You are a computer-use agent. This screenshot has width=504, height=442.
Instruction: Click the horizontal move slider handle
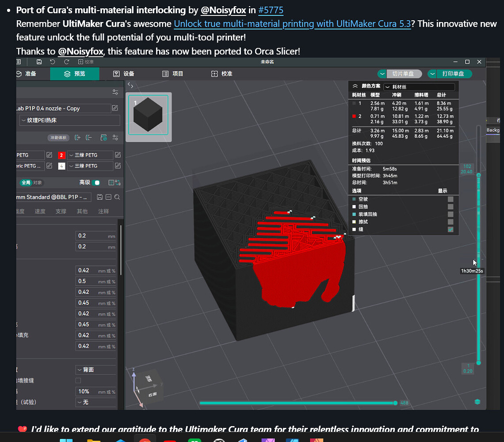pos(395,403)
